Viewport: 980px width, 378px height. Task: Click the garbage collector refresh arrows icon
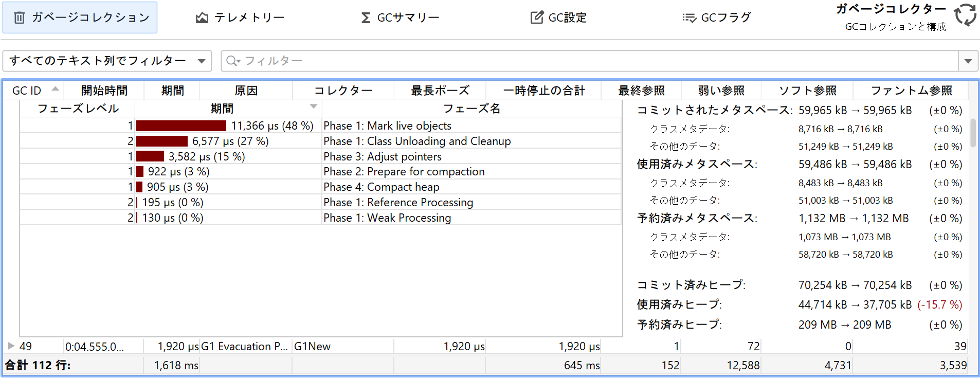point(965,15)
